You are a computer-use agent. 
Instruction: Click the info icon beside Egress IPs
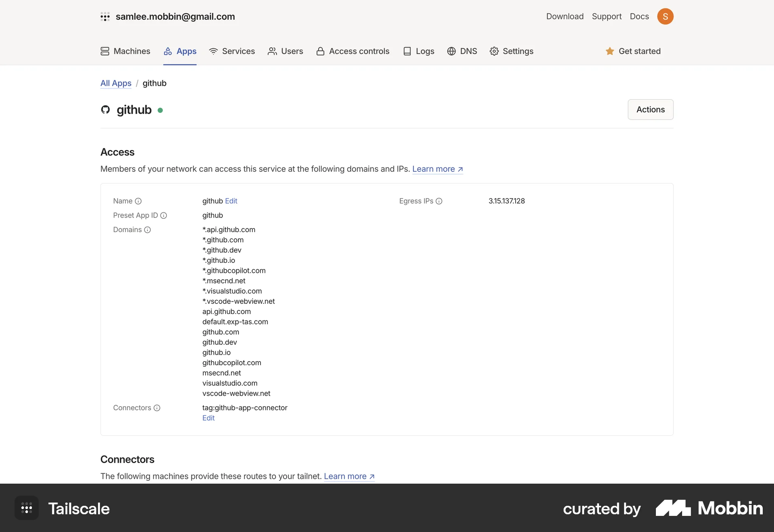tap(439, 201)
